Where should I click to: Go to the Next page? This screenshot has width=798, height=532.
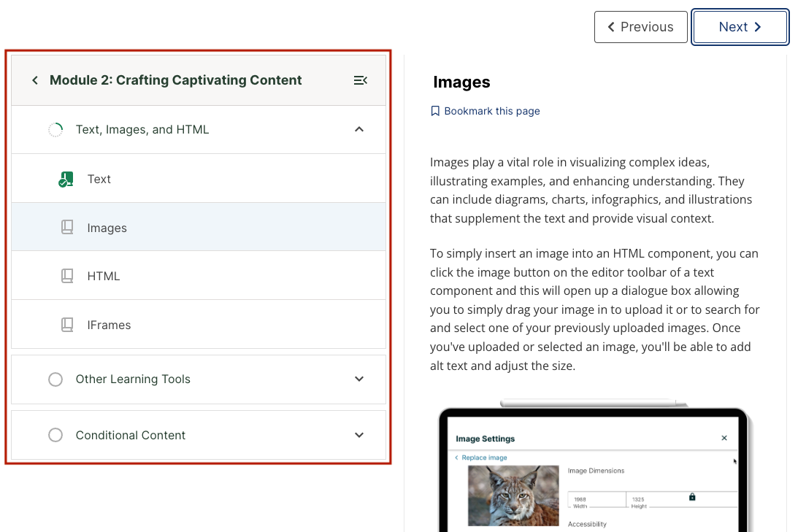740,27
